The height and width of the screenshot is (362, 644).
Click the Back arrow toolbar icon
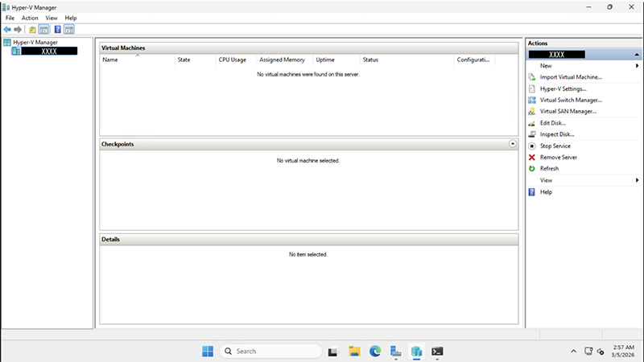point(7,29)
